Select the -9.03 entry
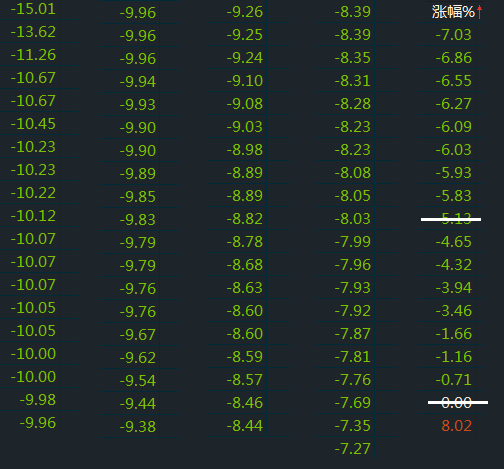Viewport: 504px width, 469px height. [245, 127]
